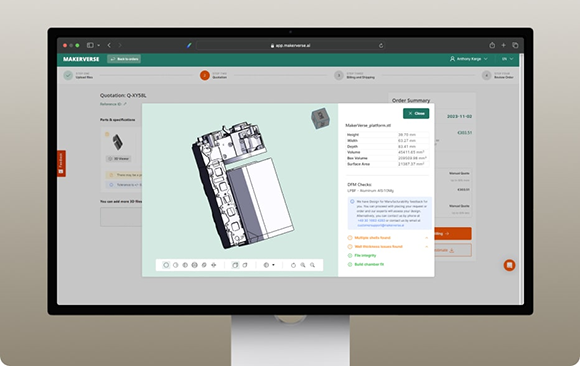Open the orange chat bubble button
The image size is (580, 366).
(509, 265)
